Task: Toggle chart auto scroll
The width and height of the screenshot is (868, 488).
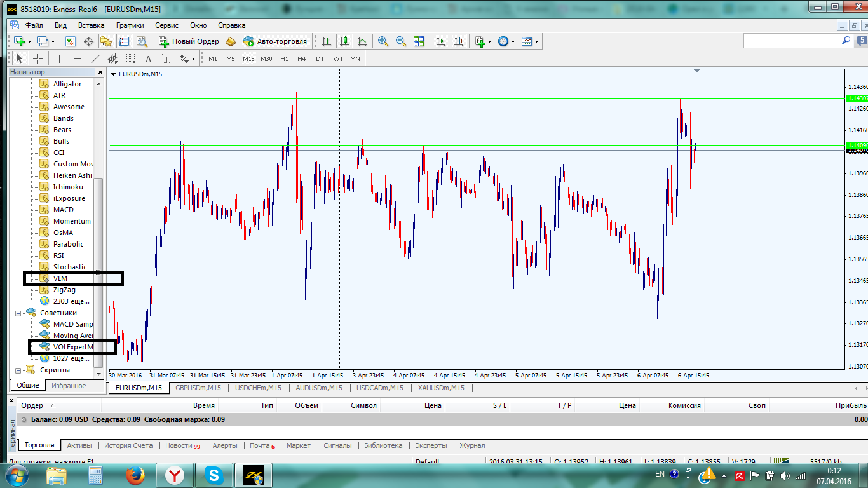Action: pyautogui.click(x=440, y=41)
